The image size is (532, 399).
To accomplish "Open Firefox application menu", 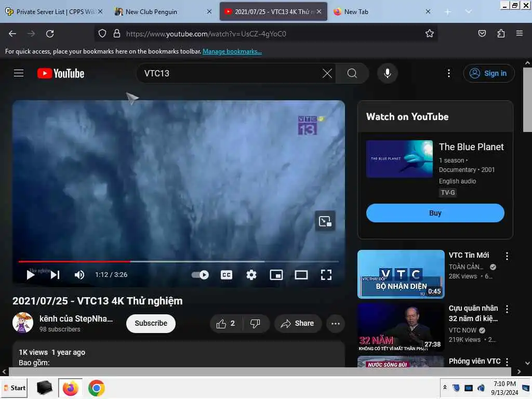I will pyautogui.click(x=519, y=34).
